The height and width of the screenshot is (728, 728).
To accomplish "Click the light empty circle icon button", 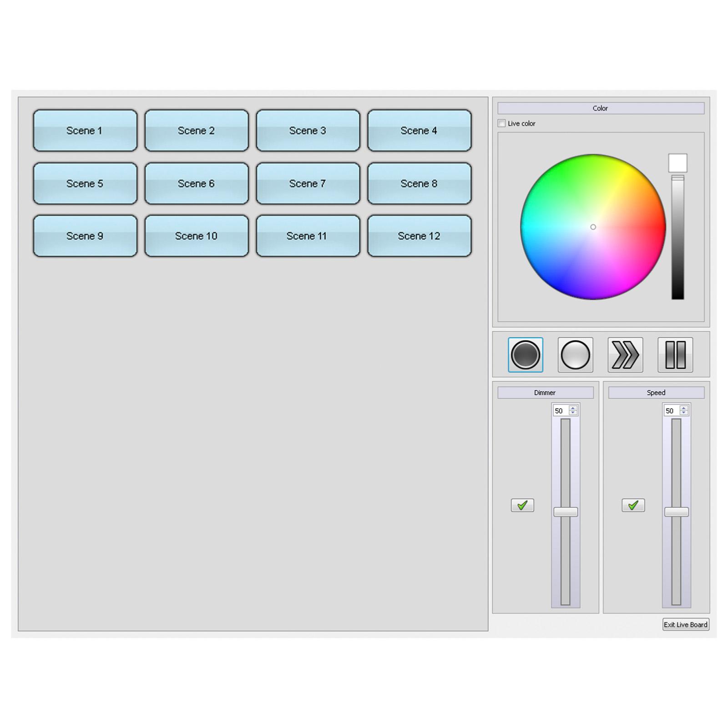I will point(575,355).
